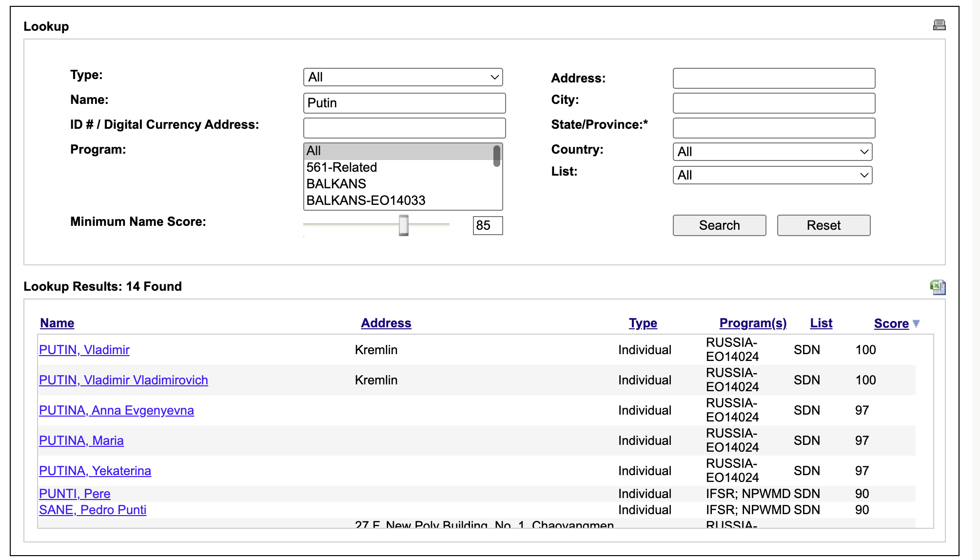This screenshot has width=980, height=560.
Task: Sort results by Name column header
Action: coord(57,323)
